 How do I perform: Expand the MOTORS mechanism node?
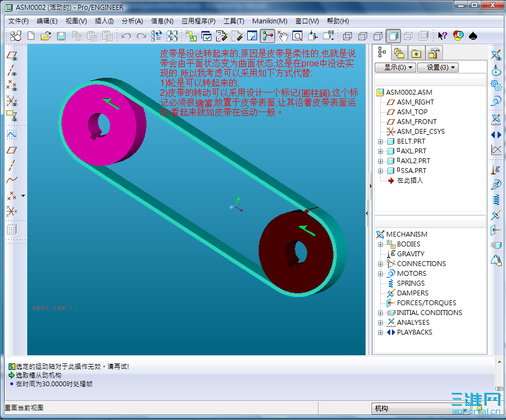point(381,274)
